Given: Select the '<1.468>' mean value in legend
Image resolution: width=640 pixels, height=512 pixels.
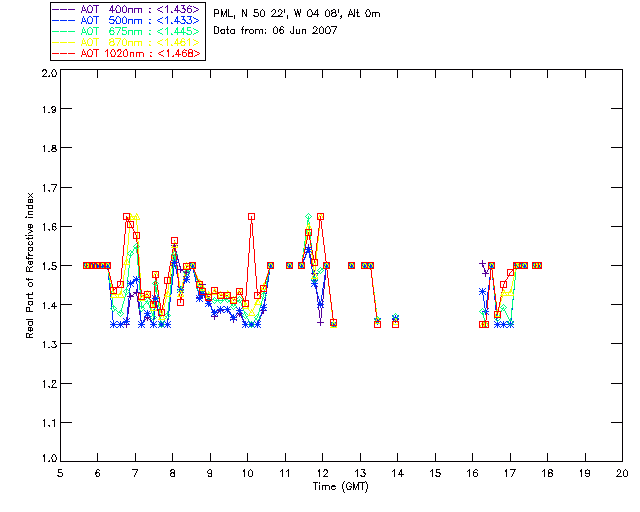Looking at the screenshot, I should pyautogui.click(x=178, y=53).
